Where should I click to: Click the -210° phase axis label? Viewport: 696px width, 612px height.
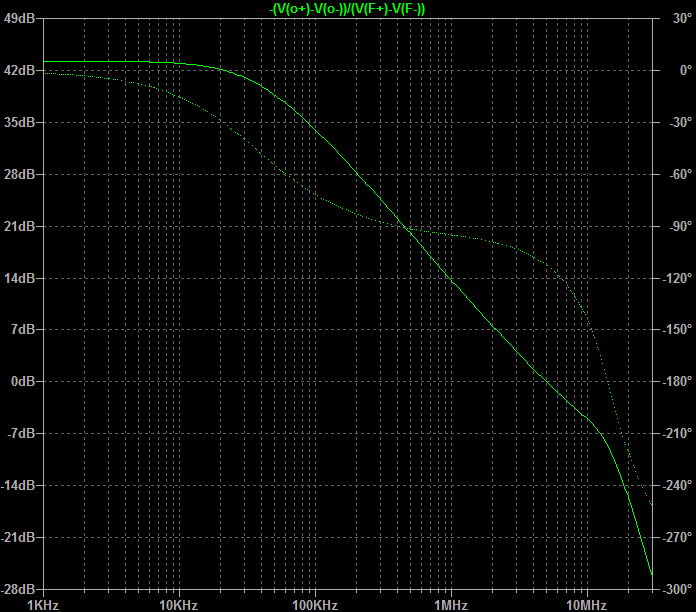pyautogui.click(x=677, y=433)
